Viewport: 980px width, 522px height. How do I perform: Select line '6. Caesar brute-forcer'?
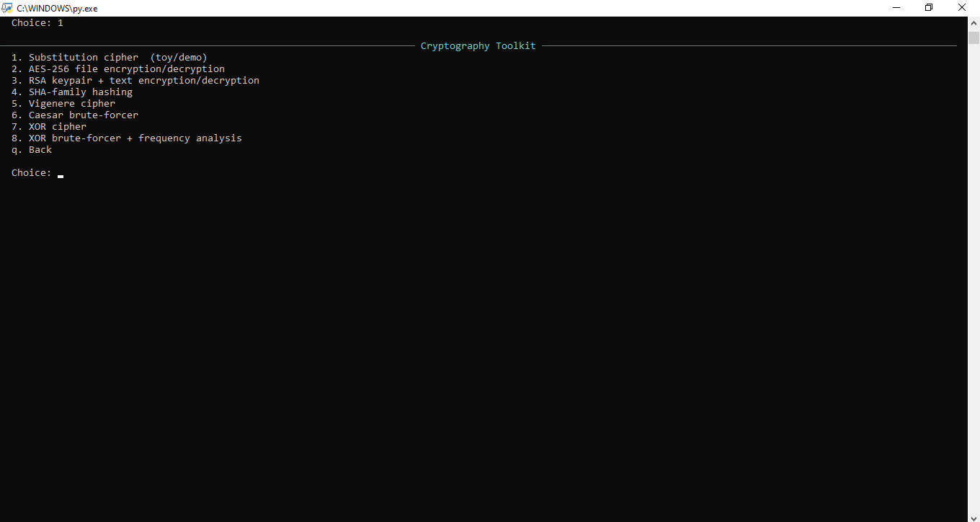(x=75, y=115)
